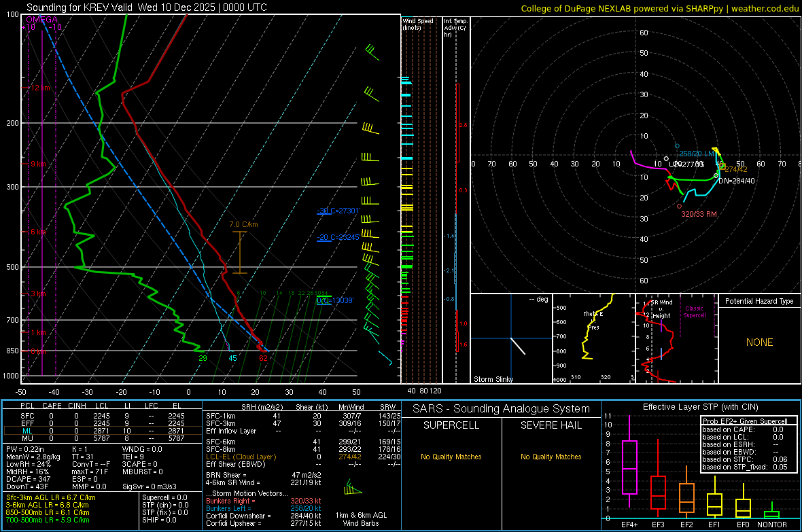
Task: Select the EFF parcel row
Action: [x=103, y=423]
